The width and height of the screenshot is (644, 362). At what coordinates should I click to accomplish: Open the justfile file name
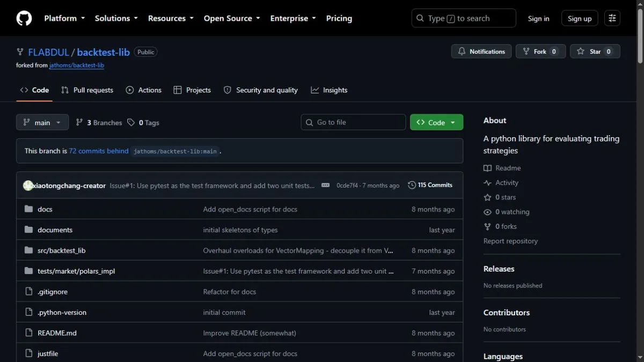pyautogui.click(x=48, y=353)
